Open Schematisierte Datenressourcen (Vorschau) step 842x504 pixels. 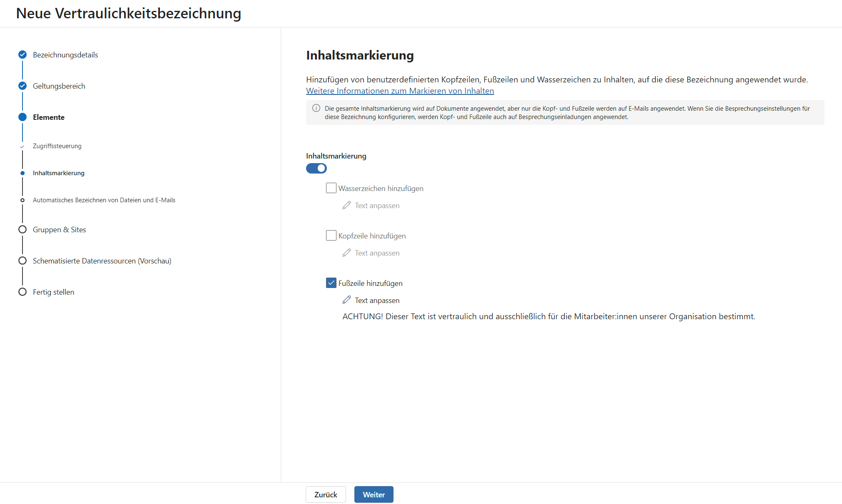click(x=102, y=261)
